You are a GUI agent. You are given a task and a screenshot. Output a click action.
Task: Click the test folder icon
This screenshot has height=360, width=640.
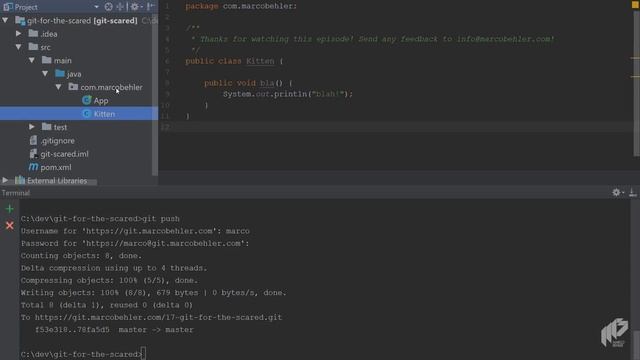point(47,127)
